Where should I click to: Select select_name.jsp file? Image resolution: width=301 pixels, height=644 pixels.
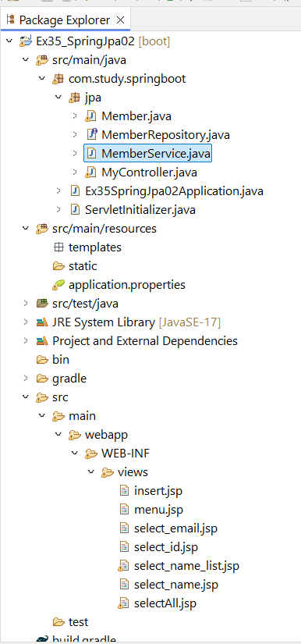tap(176, 585)
